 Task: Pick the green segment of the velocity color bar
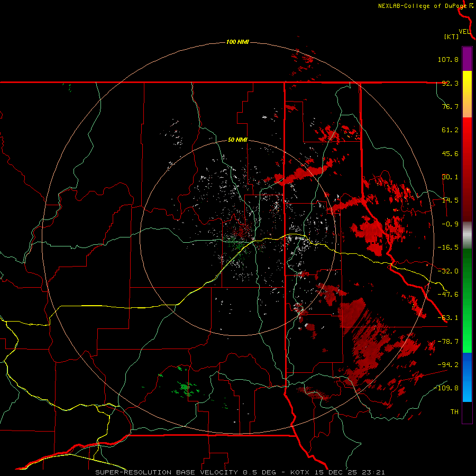tap(467, 300)
